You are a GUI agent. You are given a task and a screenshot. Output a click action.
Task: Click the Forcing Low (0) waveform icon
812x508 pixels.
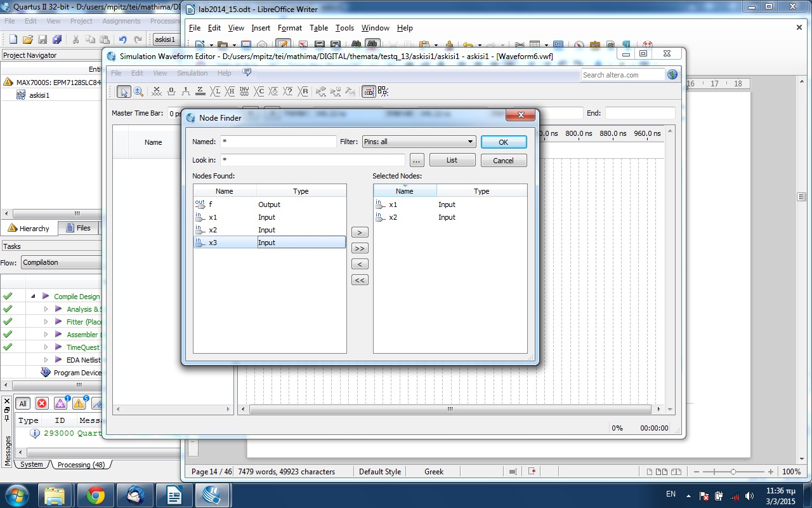171,91
